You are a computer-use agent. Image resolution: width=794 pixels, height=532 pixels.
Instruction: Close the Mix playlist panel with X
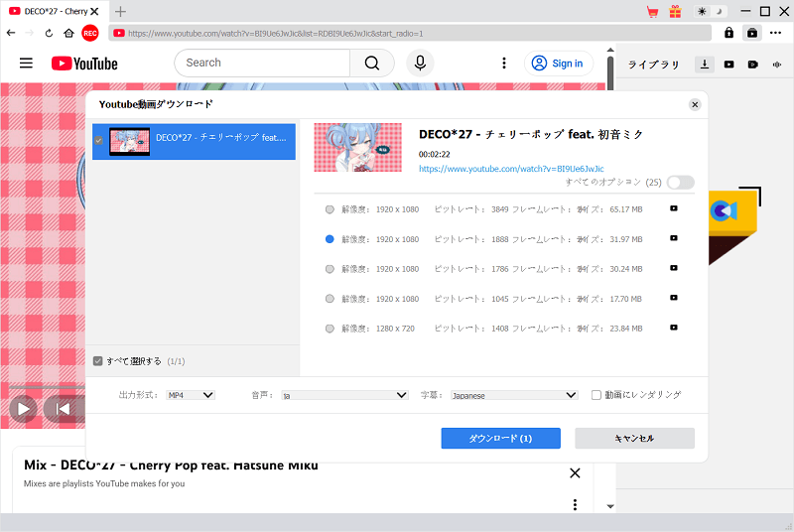click(x=575, y=473)
